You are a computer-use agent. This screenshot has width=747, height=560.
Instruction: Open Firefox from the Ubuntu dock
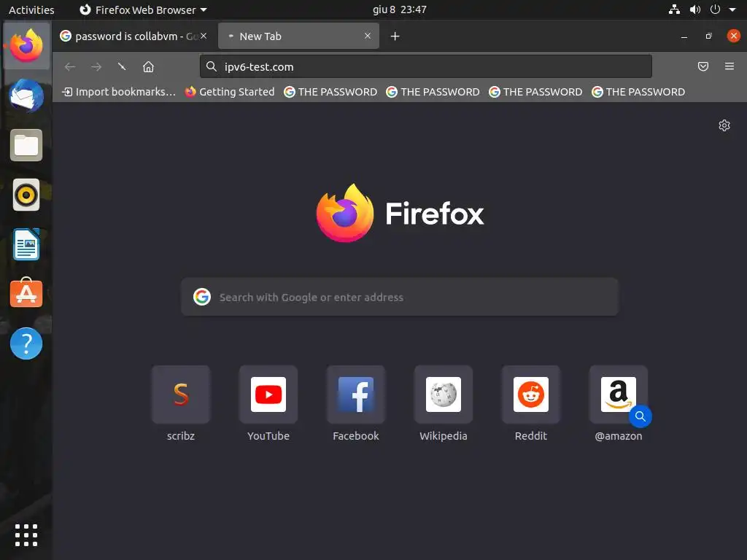(x=26, y=46)
